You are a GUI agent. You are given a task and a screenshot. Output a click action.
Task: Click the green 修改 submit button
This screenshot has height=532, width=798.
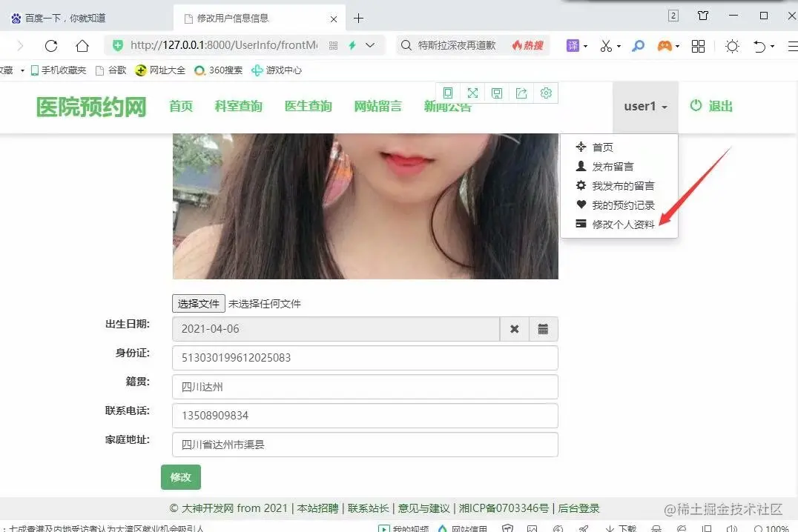pos(181,477)
